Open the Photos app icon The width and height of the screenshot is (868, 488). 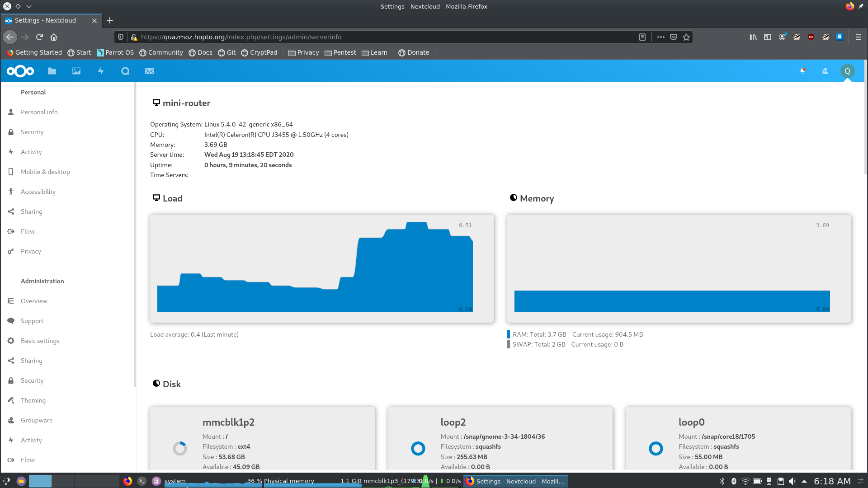(76, 71)
